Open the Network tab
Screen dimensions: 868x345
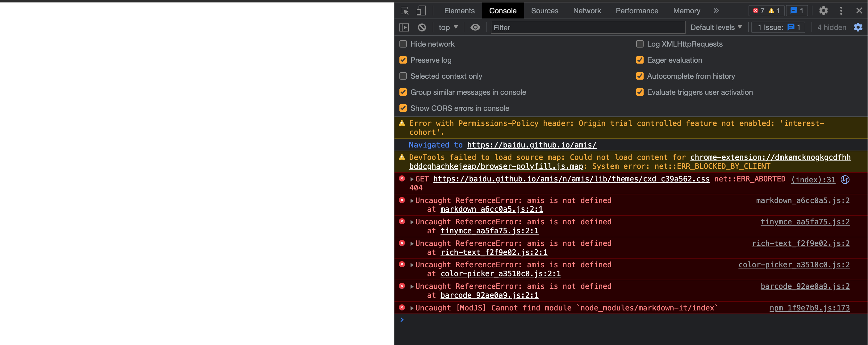587,11
